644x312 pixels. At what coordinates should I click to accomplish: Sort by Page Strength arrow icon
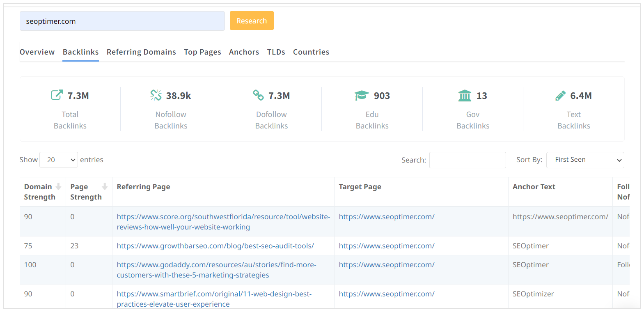tap(105, 187)
